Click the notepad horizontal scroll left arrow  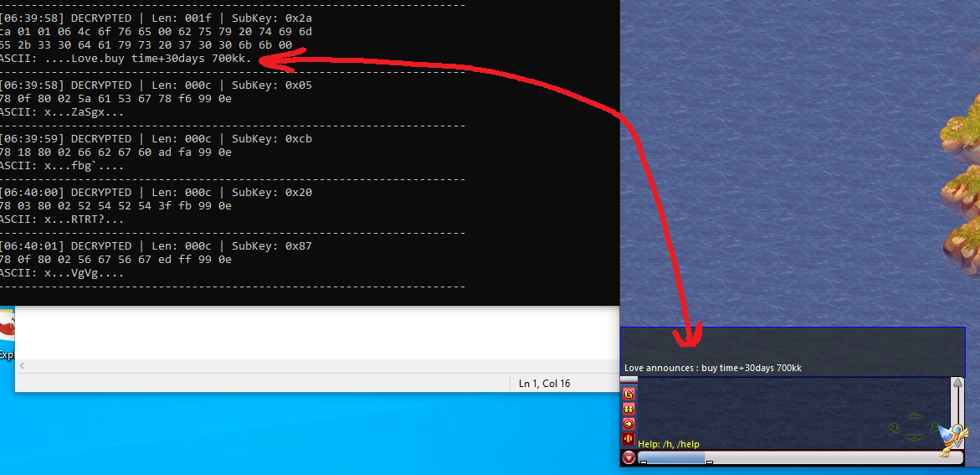click(x=23, y=366)
